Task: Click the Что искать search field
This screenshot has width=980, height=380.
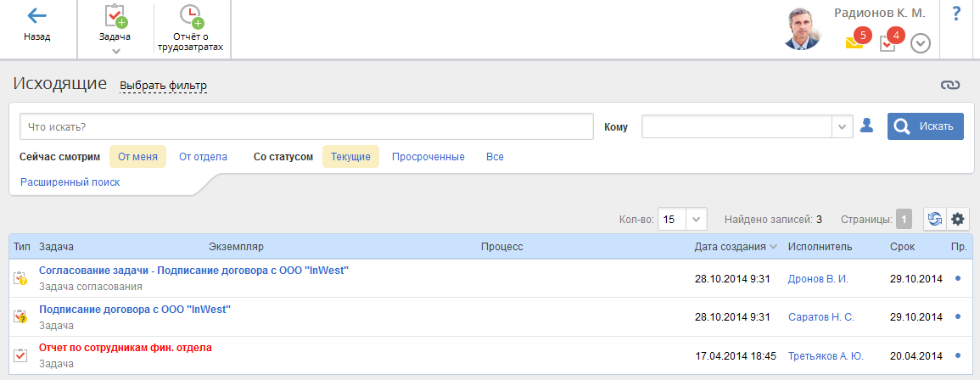Action: pos(305,126)
